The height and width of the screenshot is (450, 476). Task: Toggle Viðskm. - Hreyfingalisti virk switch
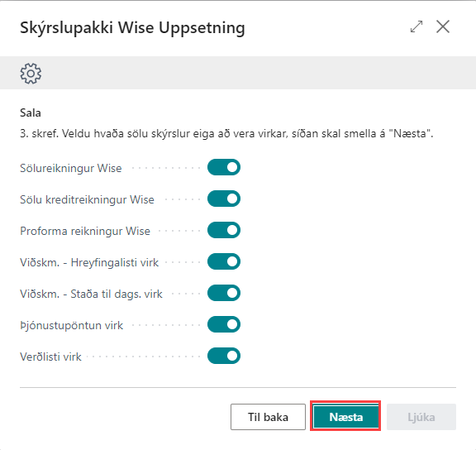pyautogui.click(x=224, y=261)
